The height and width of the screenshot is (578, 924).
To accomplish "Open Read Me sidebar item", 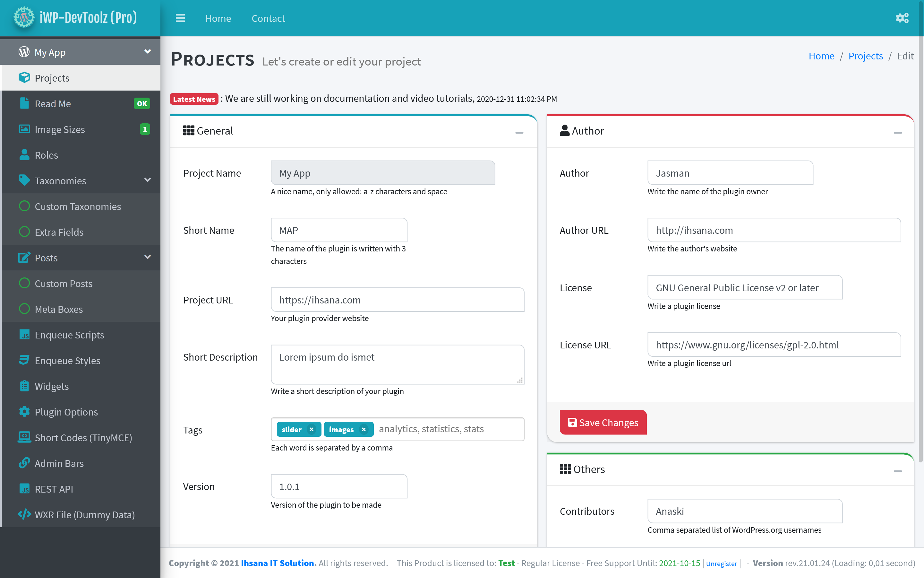I will (x=81, y=103).
